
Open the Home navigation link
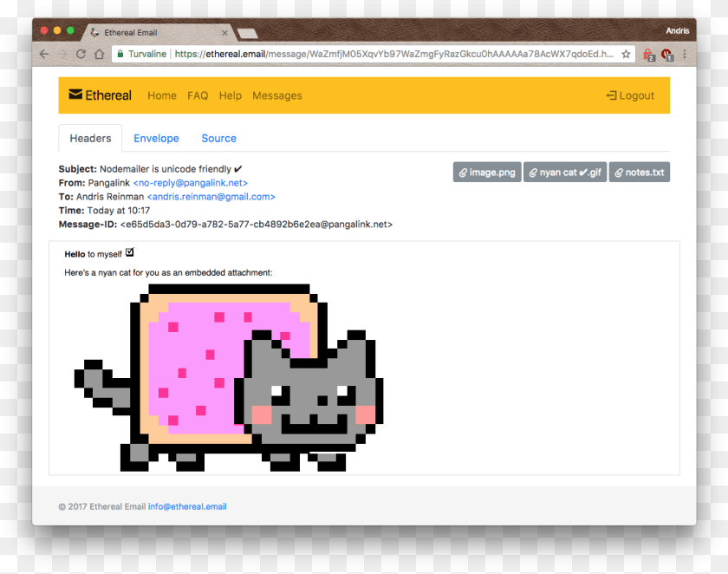pyautogui.click(x=162, y=95)
